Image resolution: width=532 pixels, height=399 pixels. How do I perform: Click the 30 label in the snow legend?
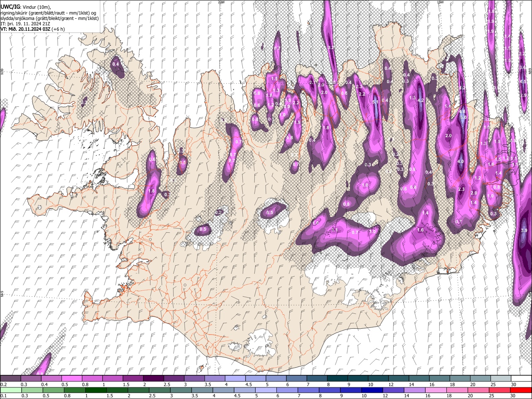(x=513, y=384)
